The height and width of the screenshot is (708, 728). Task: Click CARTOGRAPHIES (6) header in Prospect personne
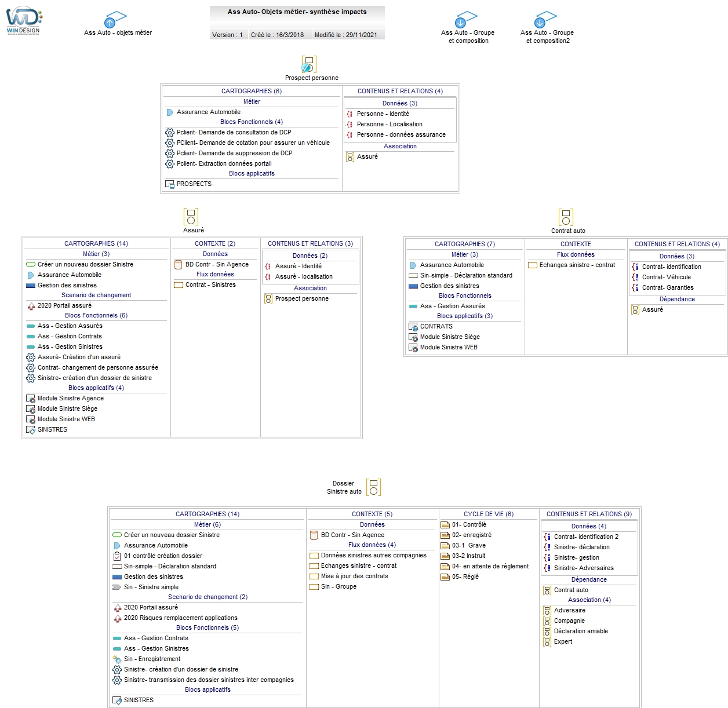tap(252, 92)
